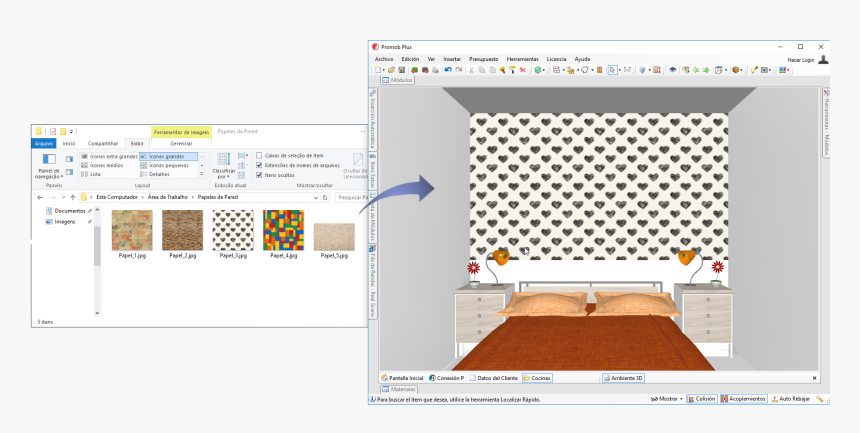Uncheck Extensões de nomes de arquivos
The height and width of the screenshot is (433, 860).
click(259, 165)
